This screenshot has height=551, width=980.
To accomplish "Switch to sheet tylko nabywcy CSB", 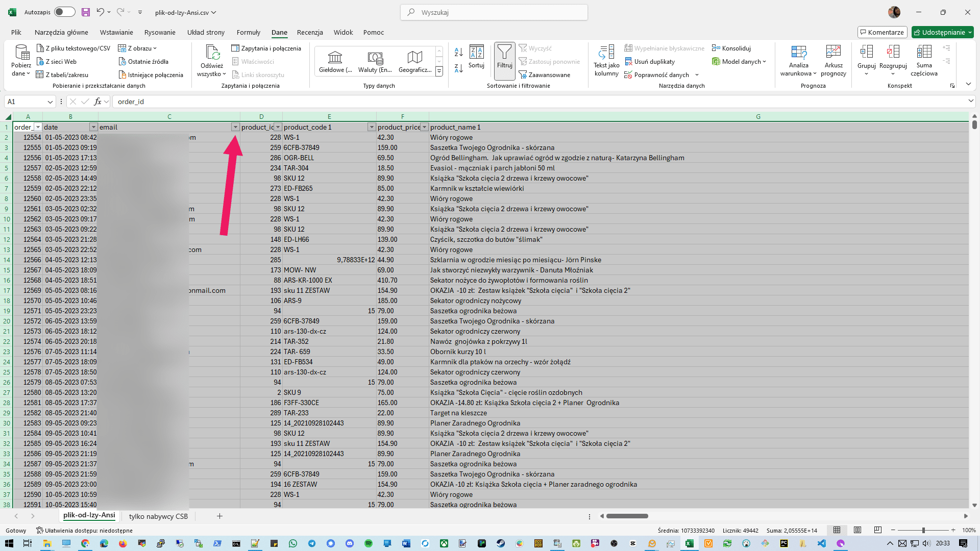I will tap(158, 516).
